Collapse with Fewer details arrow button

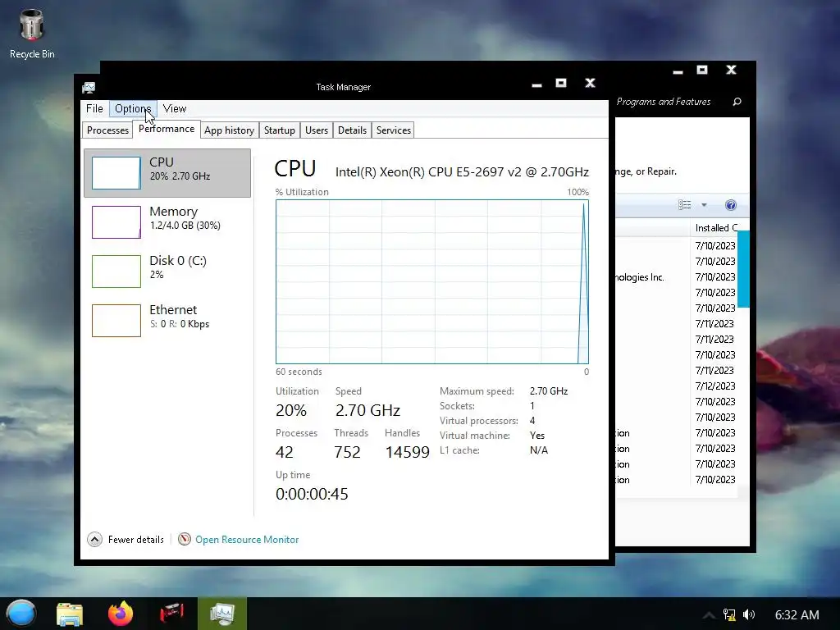click(x=95, y=540)
